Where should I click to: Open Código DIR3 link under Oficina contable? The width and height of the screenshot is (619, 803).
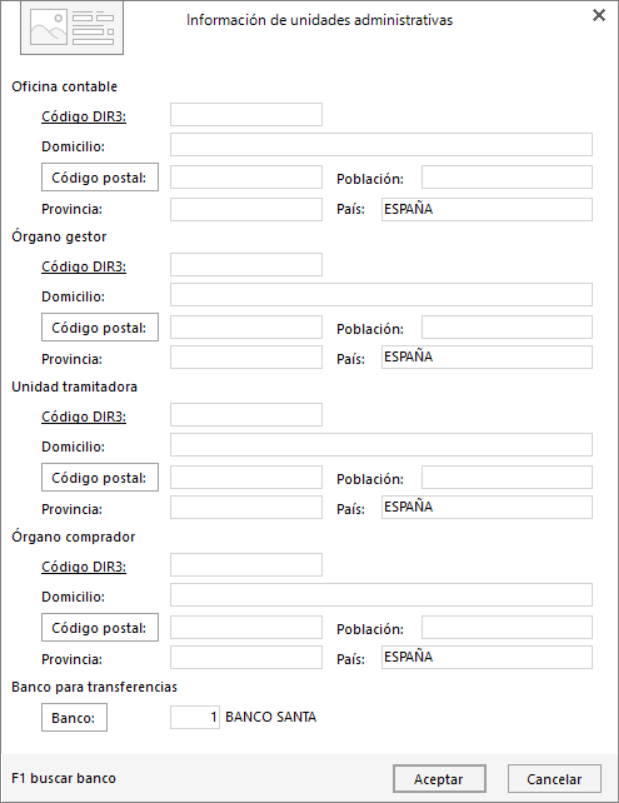83,117
